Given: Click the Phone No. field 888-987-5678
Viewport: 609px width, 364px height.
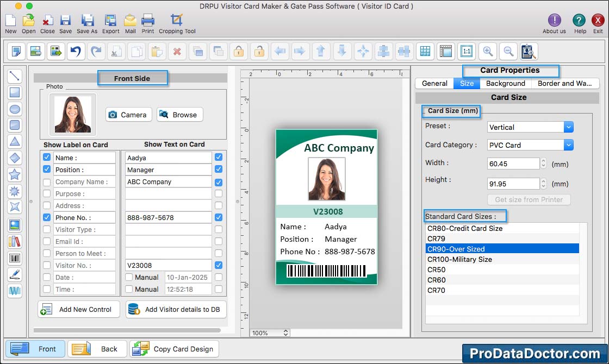Looking at the screenshot, I should [x=168, y=217].
